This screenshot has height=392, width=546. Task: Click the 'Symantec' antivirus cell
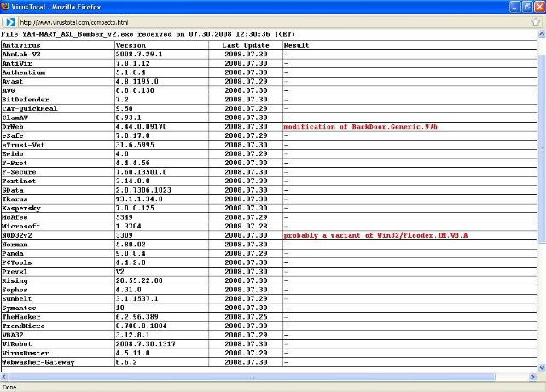click(58, 308)
